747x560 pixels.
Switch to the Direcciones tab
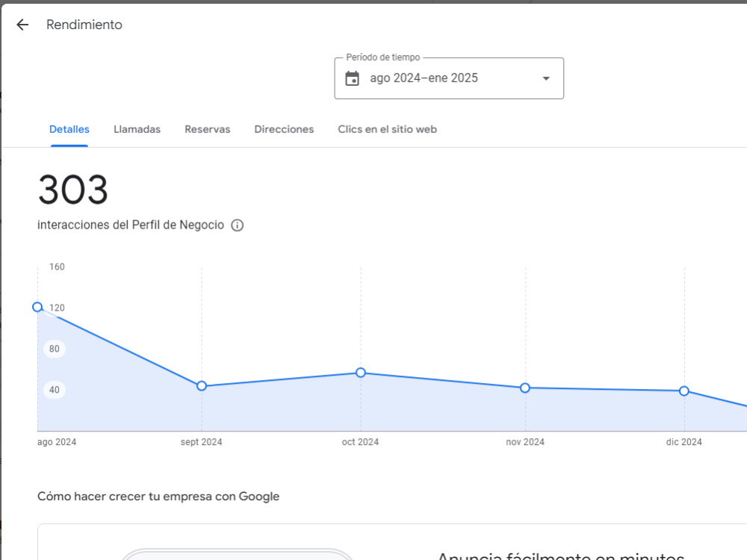point(284,129)
